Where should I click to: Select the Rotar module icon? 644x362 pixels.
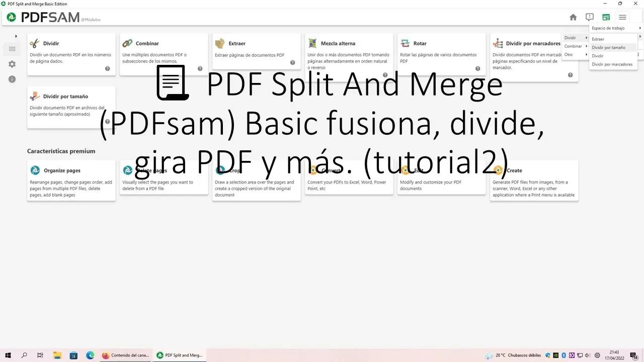pos(405,43)
